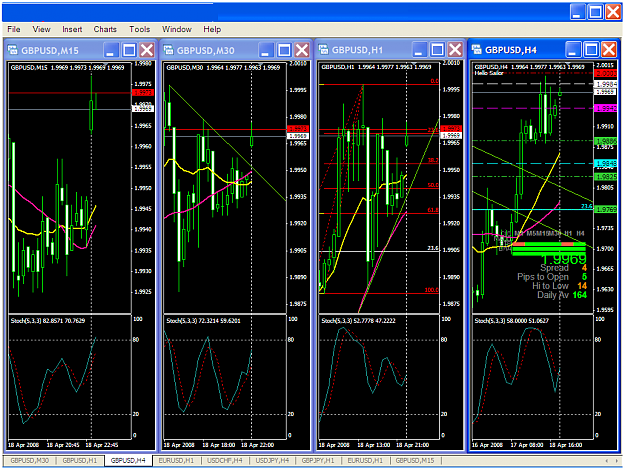Click the red 1.9973 price label in M15
625x470 pixels.
[142, 92]
